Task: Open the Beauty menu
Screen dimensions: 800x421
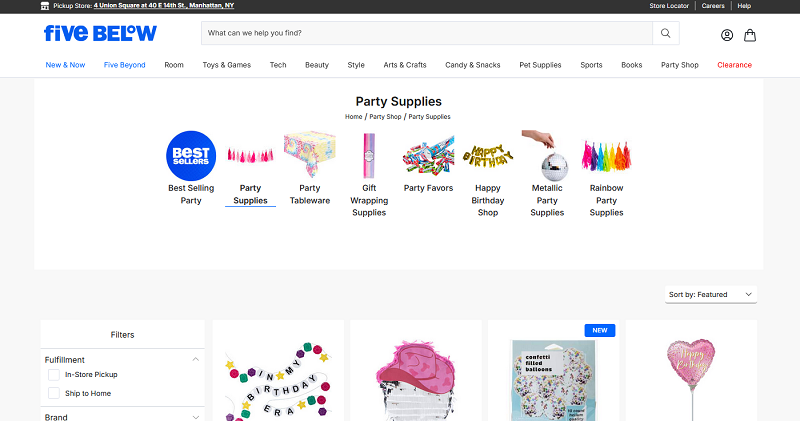Action: (x=317, y=65)
